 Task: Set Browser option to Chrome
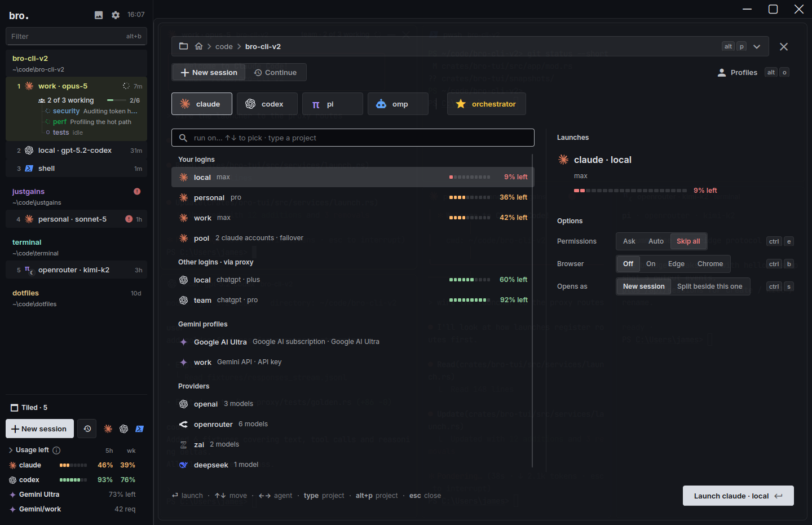click(x=710, y=264)
